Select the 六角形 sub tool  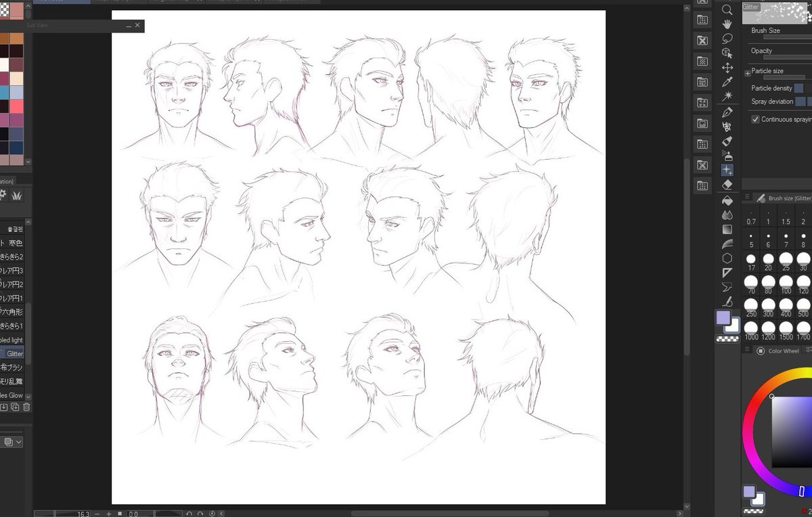[x=12, y=312]
